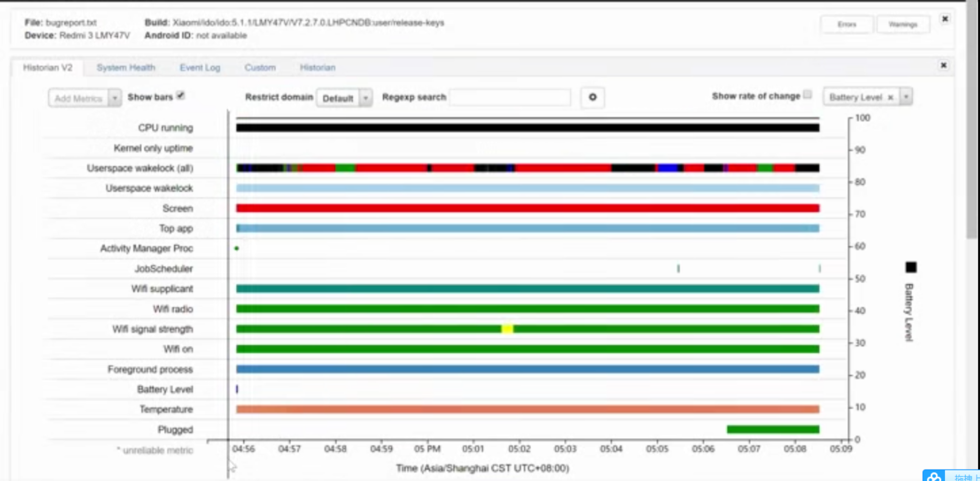Click the gear settings icon beside search
Viewport: 980px width, 481px height.
pyautogui.click(x=592, y=97)
